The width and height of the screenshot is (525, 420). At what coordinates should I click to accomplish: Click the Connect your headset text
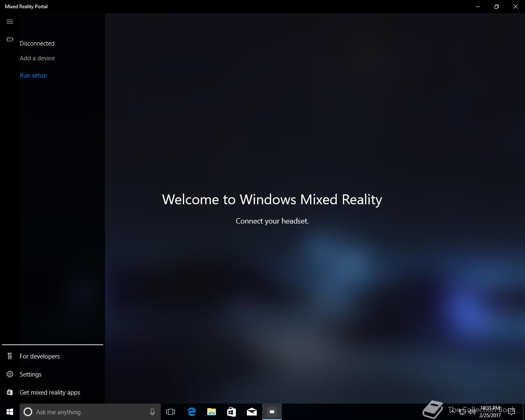tap(272, 221)
